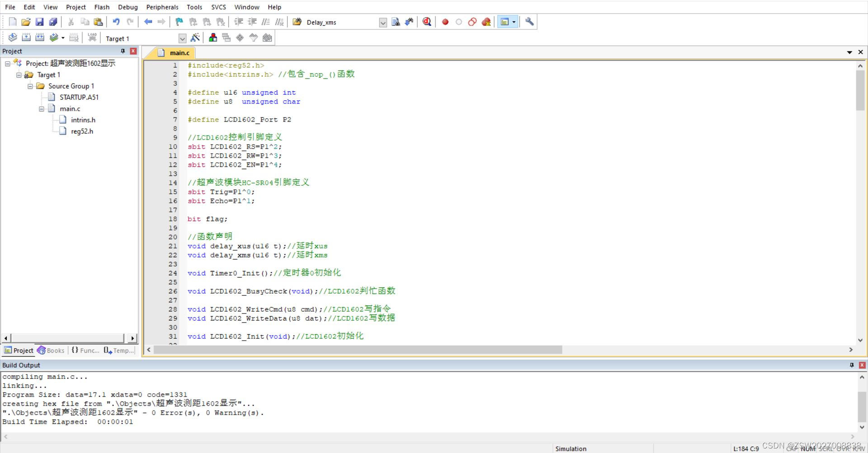This screenshot has width=868, height=453.
Task: Open the Flash menu
Action: pos(102,7)
